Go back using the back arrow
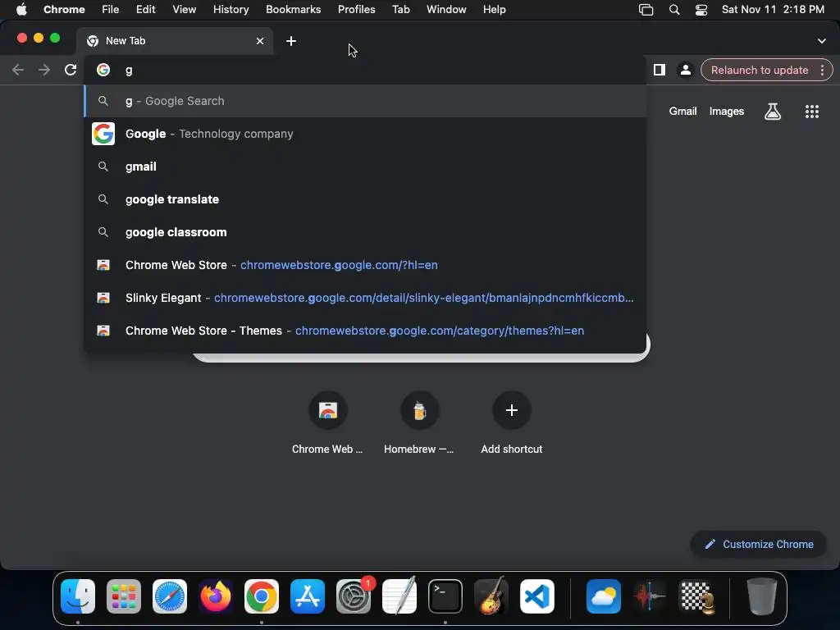Screen dimensions: 840x630 [x=18, y=70]
